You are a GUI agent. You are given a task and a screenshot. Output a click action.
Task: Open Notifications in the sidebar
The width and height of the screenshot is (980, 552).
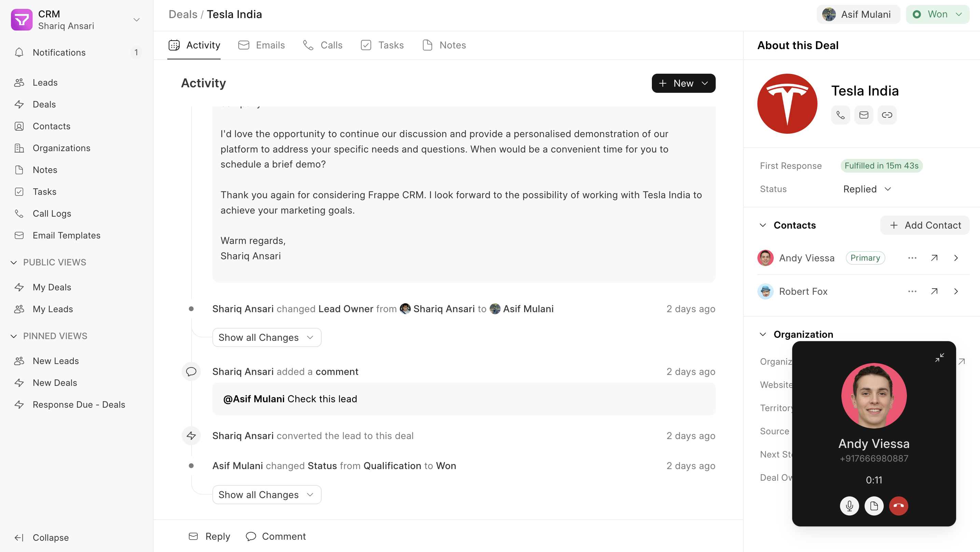point(76,53)
